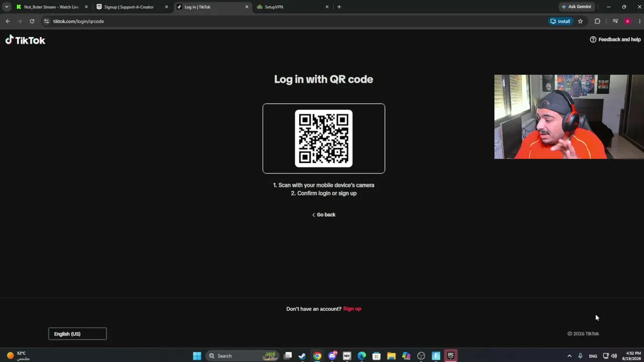Open OBS Studio from the taskbar

click(x=421, y=356)
